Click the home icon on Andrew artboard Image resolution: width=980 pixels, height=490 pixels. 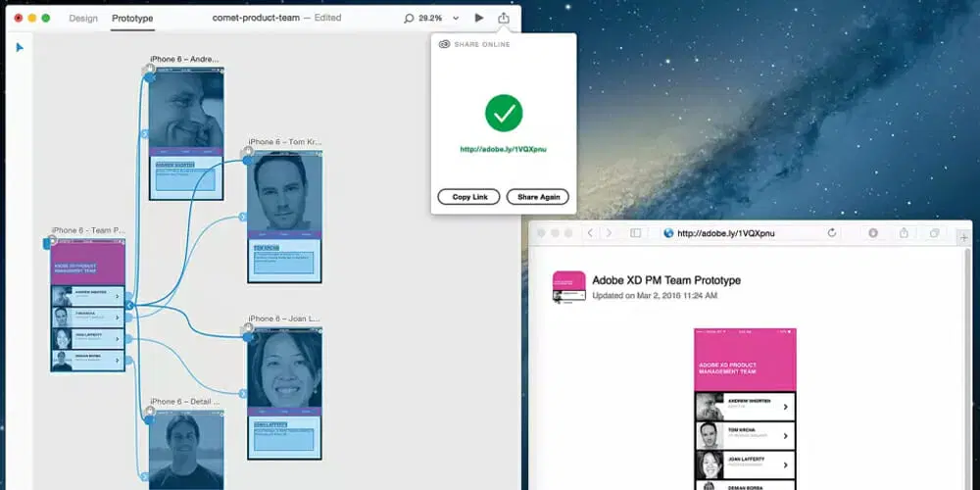(149, 69)
